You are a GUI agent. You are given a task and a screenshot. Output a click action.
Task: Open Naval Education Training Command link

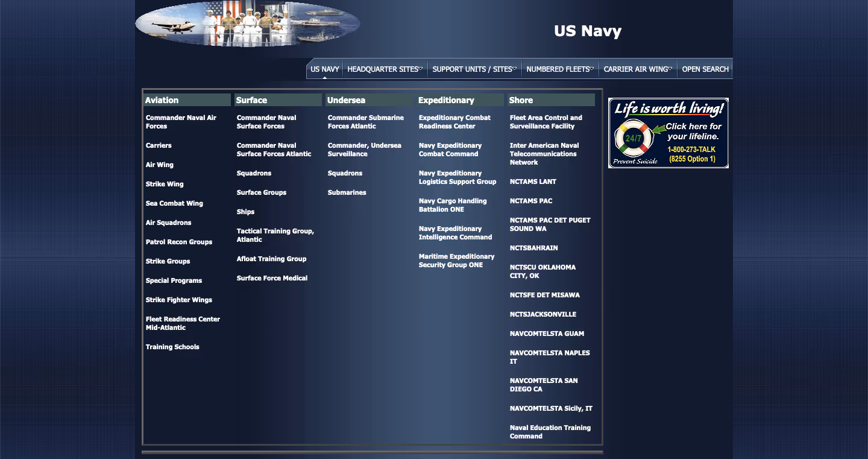click(x=550, y=432)
